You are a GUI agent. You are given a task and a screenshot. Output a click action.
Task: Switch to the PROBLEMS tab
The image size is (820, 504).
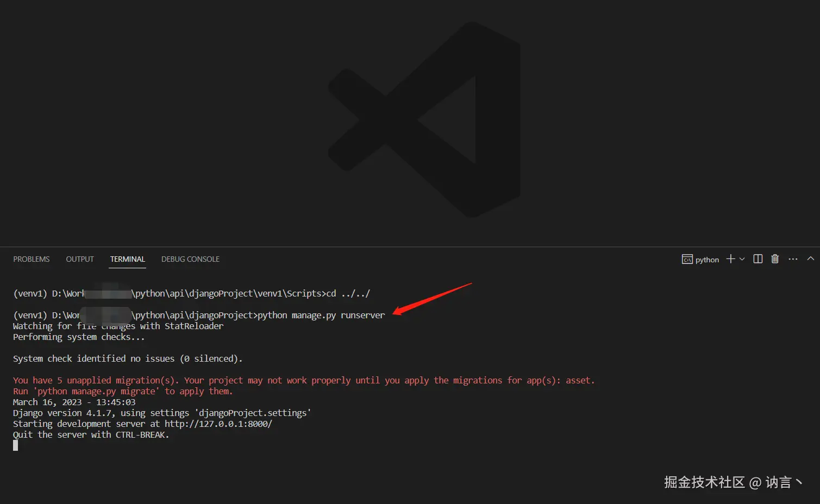click(32, 259)
